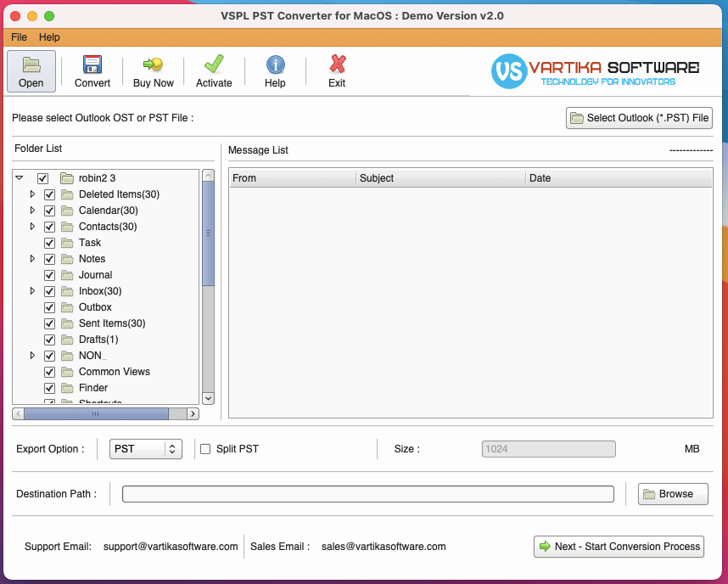The height and width of the screenshot is (584, 728).
Task: Click folder list scroll down arrow
Action: (x=209, y=398)
